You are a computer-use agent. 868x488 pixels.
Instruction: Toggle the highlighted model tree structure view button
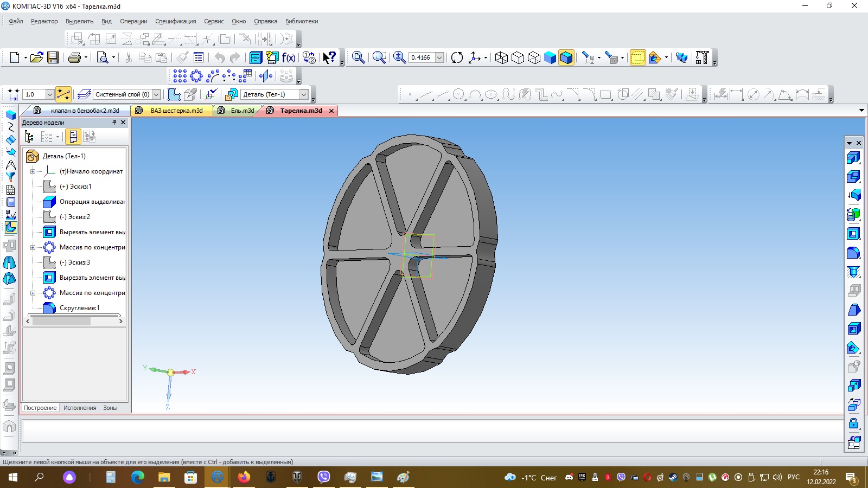click(x=73, y=137)
